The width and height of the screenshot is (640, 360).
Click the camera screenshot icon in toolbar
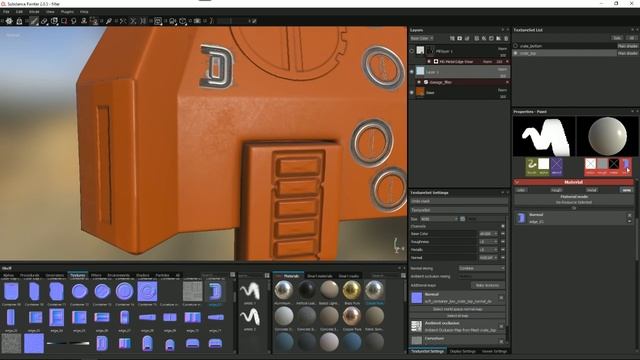pos(197,21)
